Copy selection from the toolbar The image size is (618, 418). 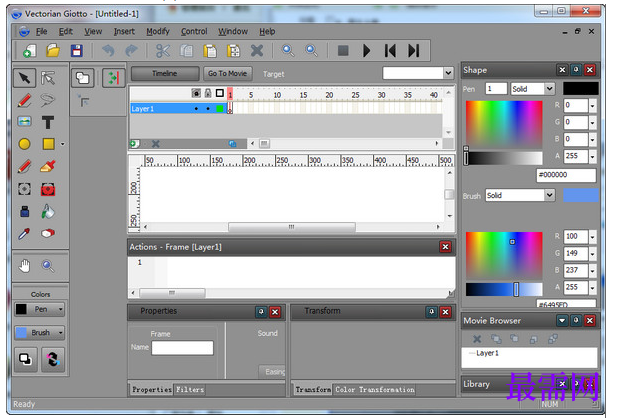click(x=186, y=51)
